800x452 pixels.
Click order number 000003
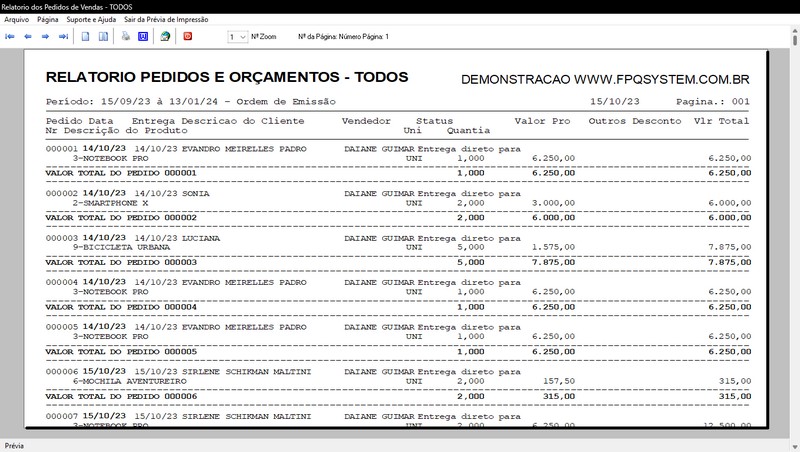(x=62, y=238)
